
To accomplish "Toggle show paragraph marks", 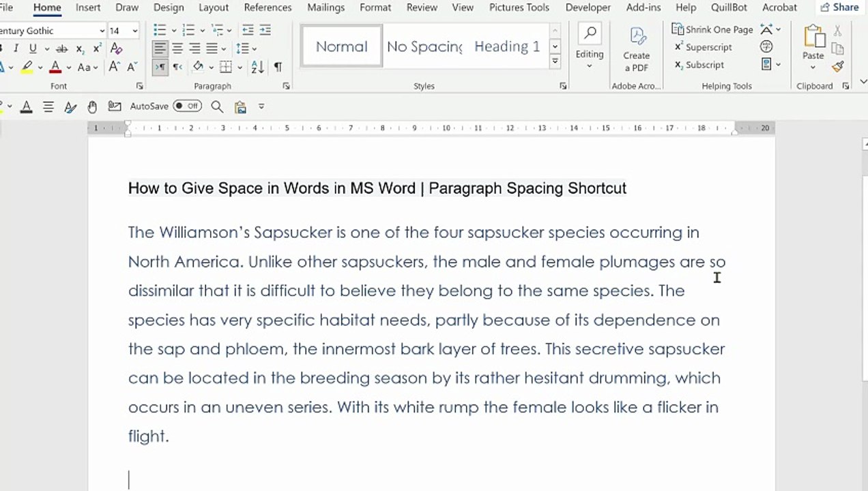I will coord(278,67).
